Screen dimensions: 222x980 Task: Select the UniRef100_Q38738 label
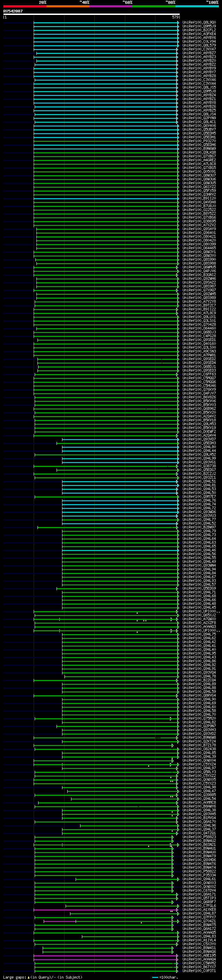[x=199, y=466]
